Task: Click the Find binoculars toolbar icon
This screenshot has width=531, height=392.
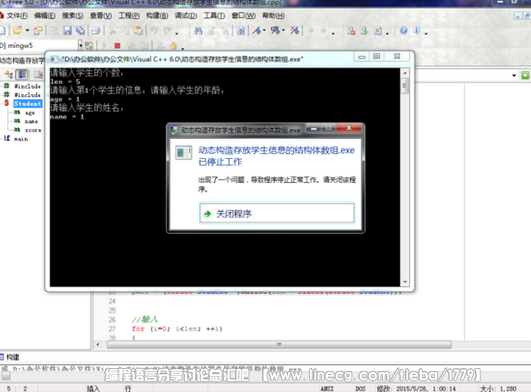Action: click(198, 31)
